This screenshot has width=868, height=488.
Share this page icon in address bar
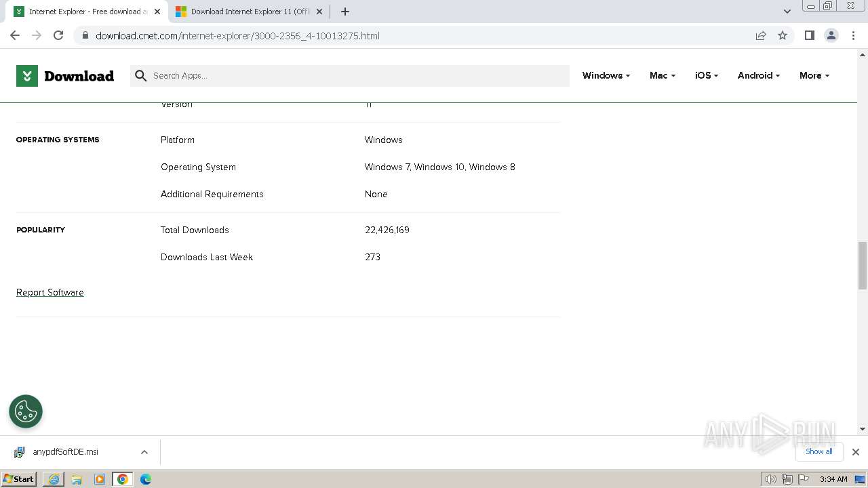761,35
